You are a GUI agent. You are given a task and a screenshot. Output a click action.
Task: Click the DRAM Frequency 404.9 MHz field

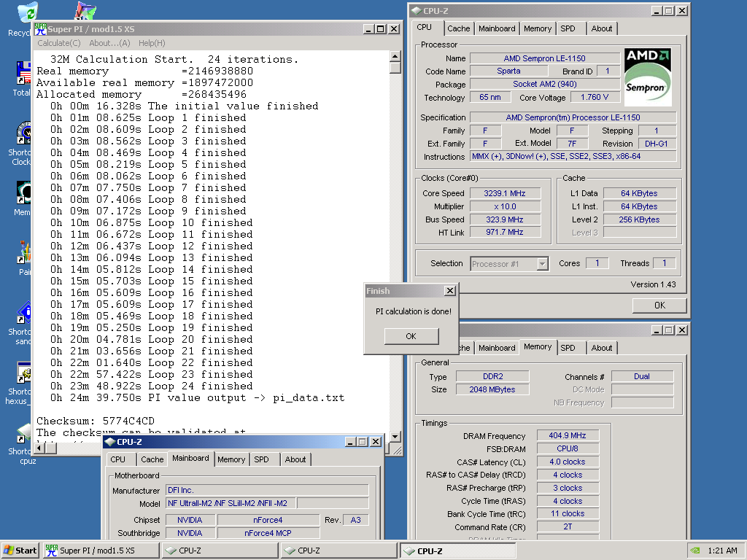tap(568, 435)
